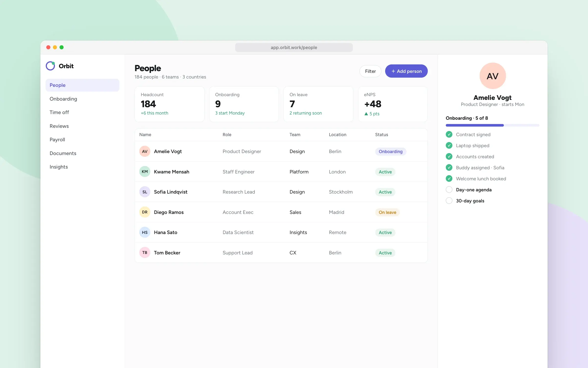Select Amelie Vogt's AV avatar in the table
The image size is (588, 368).
[145, 151]
